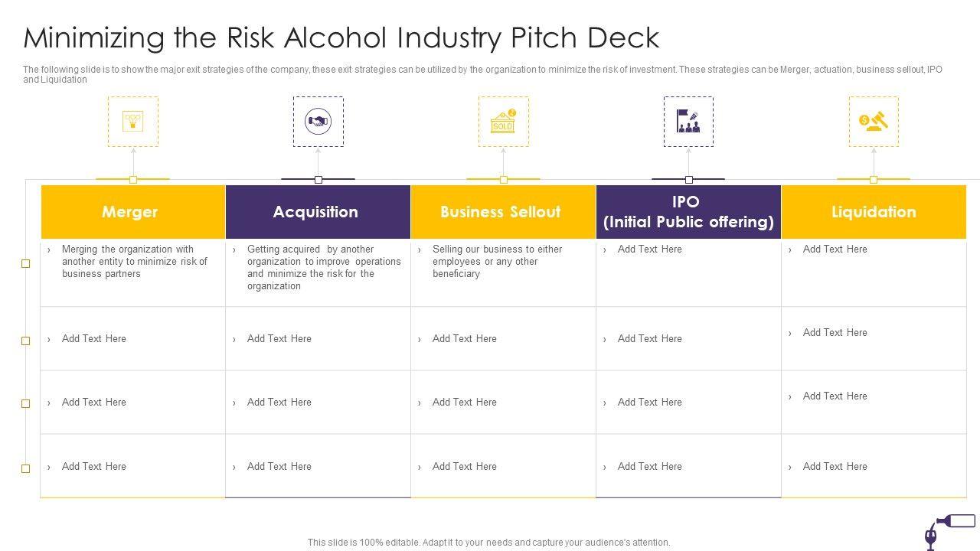
Task: Click the chevron bullet beside Merging the organization
Action: coord(49,249)
